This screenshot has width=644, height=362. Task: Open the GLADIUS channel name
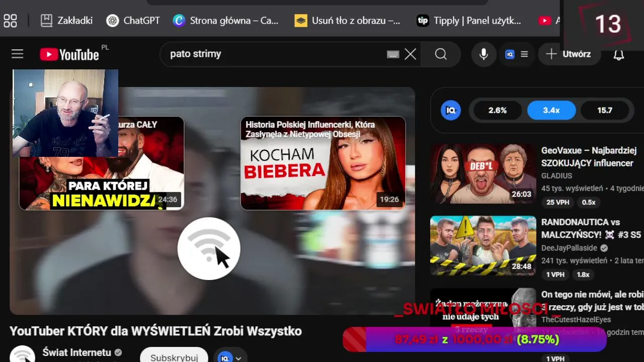[x=556, y=175]
